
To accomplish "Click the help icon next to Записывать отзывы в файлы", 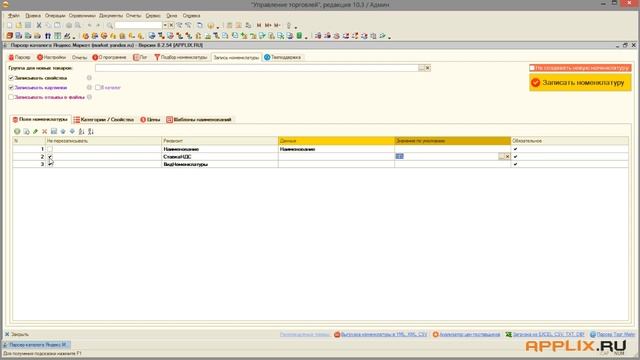I will [x=89, y=98].
